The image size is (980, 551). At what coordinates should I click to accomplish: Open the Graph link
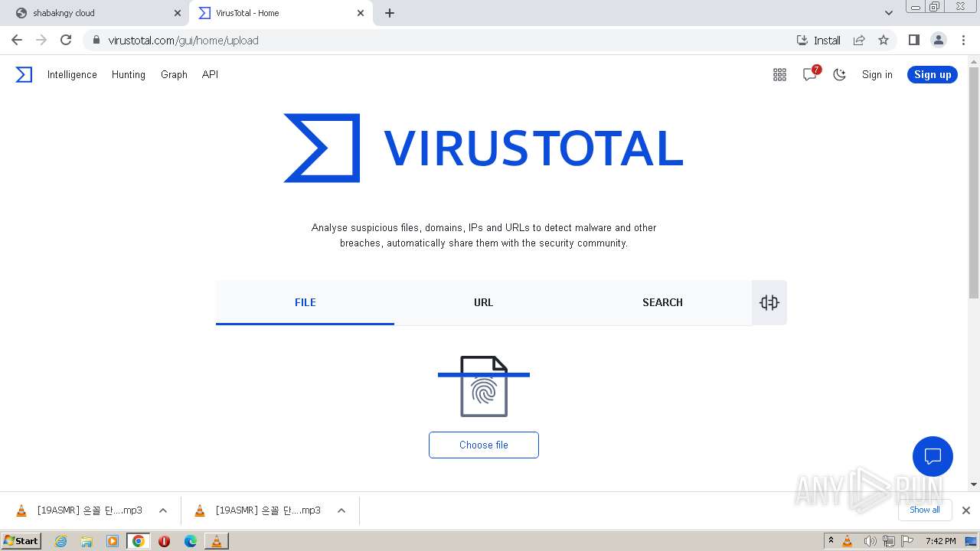point(174,74)
